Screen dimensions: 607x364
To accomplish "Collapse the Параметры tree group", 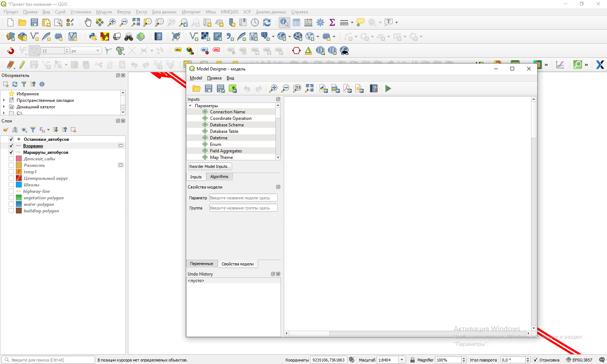I will click(x=190, y=106).
